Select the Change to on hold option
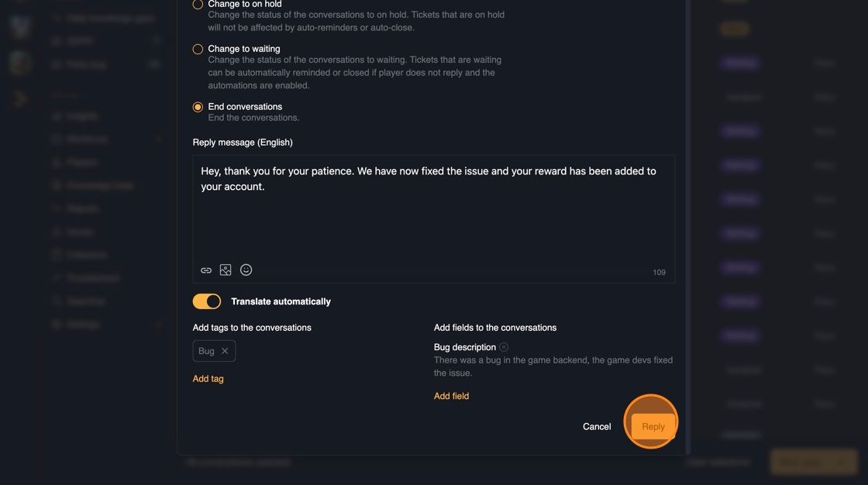Viewport: 868px width, 485px height. [x=198, y=5]
